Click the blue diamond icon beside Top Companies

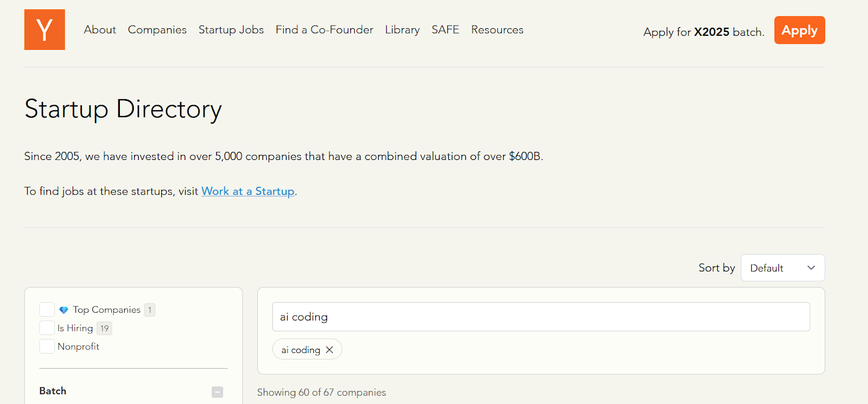(63, 310)
